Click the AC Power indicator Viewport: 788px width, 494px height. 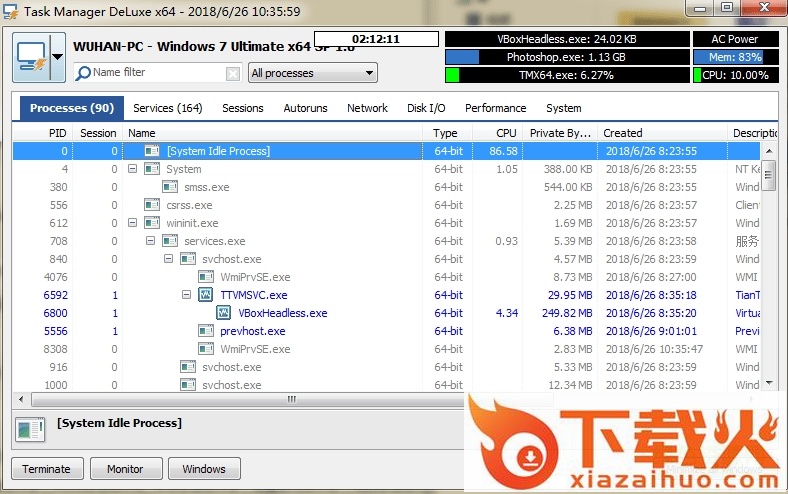pyautogui.click(x=736, y=39)
